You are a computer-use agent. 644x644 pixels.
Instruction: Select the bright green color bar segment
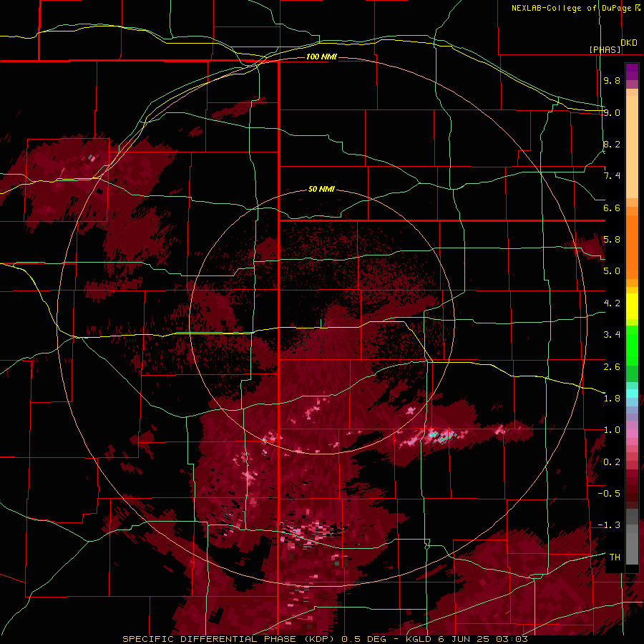[632, 346]
